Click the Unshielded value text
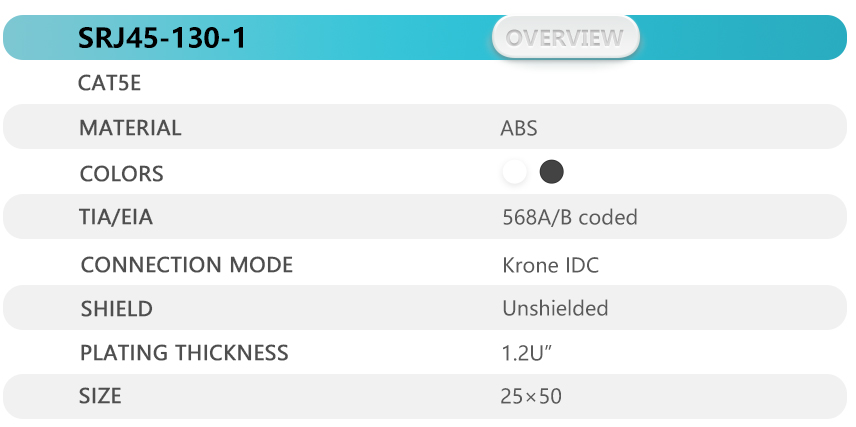 click(555, 309)
